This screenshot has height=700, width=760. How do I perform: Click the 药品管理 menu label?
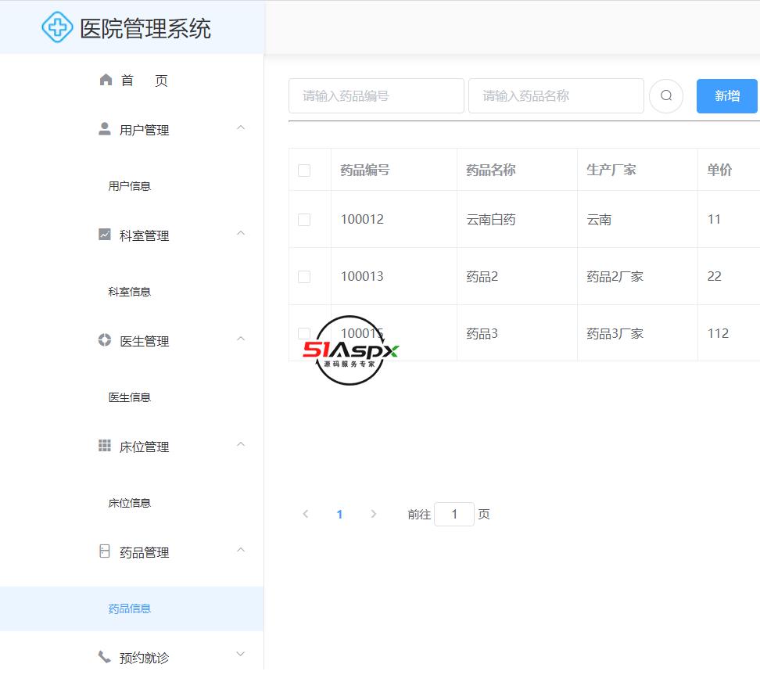click(x=145, y=553)
